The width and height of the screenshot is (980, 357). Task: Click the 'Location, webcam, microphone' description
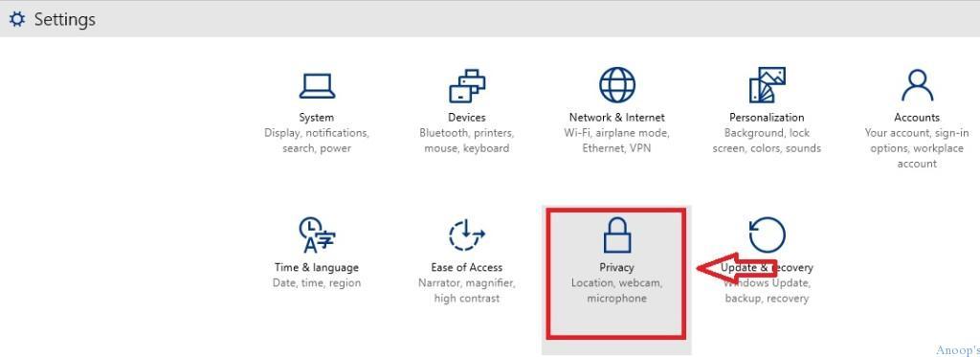(617, 291)
